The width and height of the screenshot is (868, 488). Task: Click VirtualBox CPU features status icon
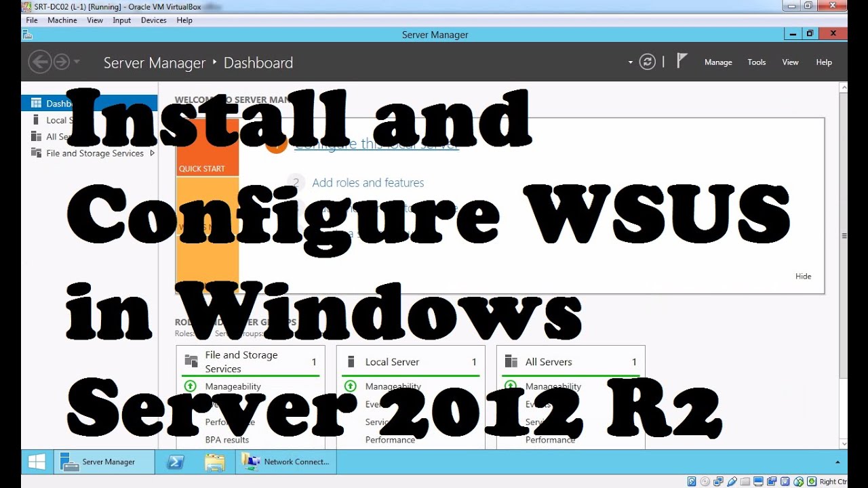[x=785, y=481]
